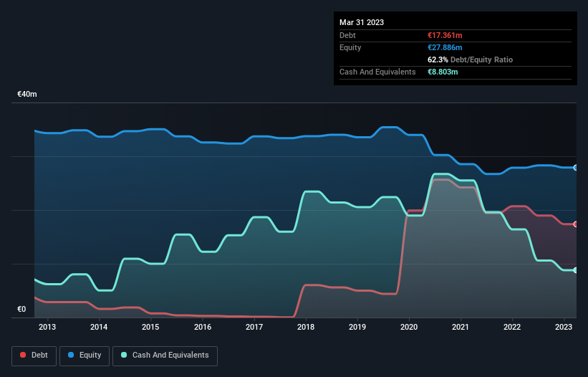Click the blue Equity legend dot
The image size is (588, 377).
tap(71, 355)
